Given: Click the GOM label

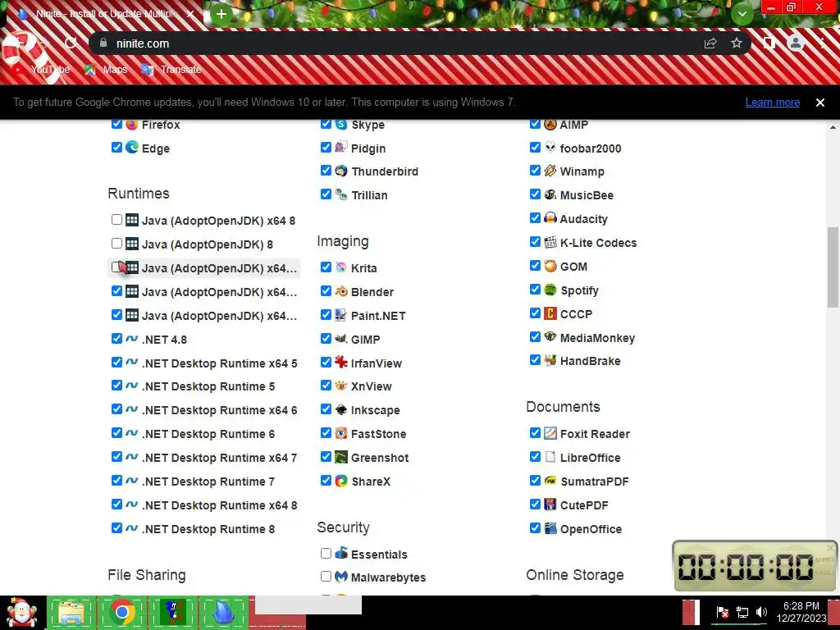Looking at the screenshot, I should [x=573, y=267].
